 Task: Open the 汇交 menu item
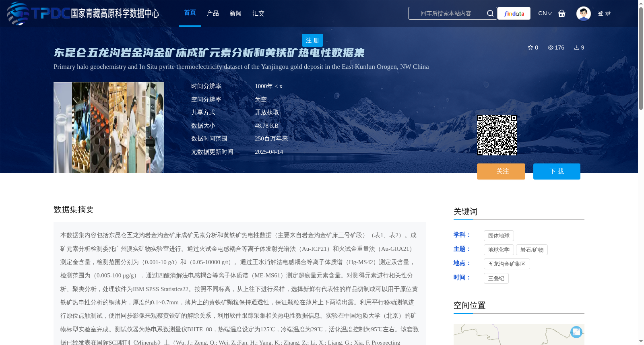(x=258, y=13)
